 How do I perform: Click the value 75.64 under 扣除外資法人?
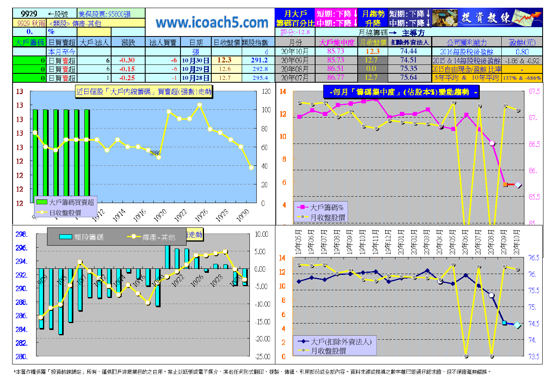coord(408,77)
